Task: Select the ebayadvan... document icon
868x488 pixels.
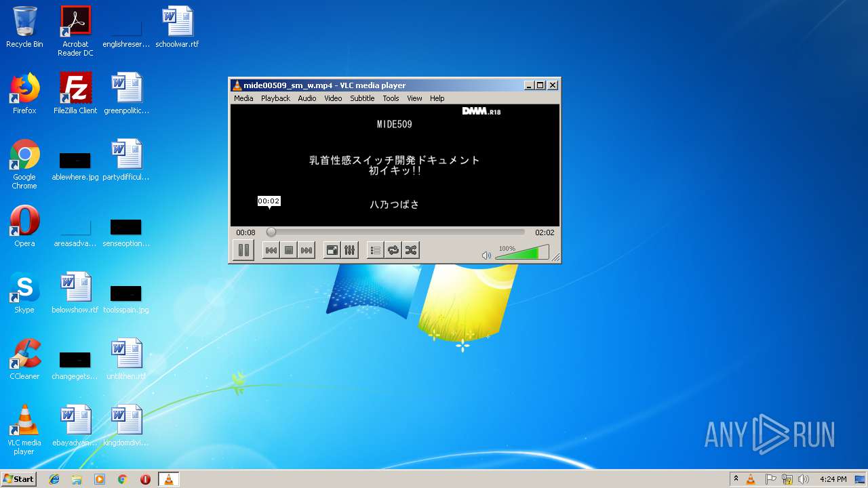Action: [75, 426]
